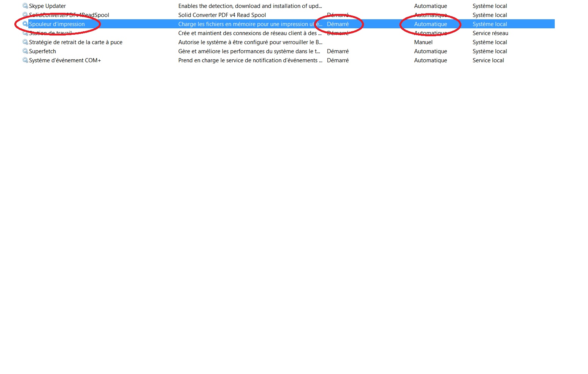Click the gear icon beside Spouleur d'impression
The width and height of the screenshot is (588, 374).
pos(25,24)
